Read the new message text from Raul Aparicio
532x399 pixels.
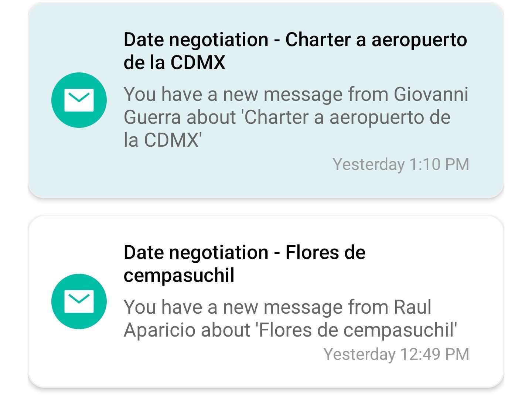click(x=290, y=318)
